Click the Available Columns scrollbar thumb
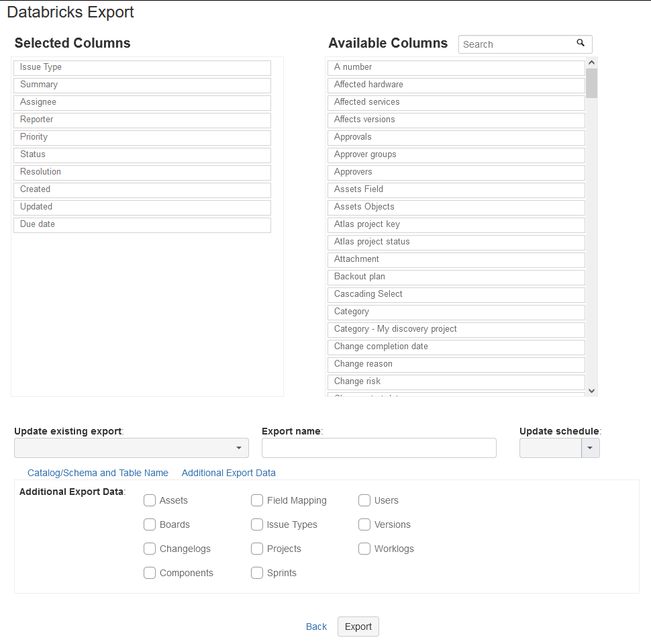This screenshot has width=651, height=644. 592,83
